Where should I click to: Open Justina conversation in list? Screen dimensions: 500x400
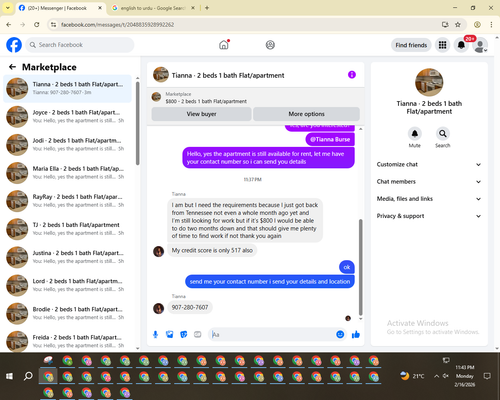point(67,257)
